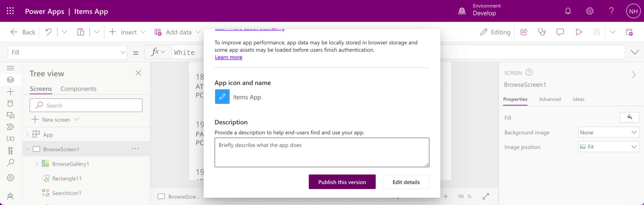Image resolution: width=644 pixels, height=205 pixels.
Task: Close the Tree view panel
Action: coord(138,73)
